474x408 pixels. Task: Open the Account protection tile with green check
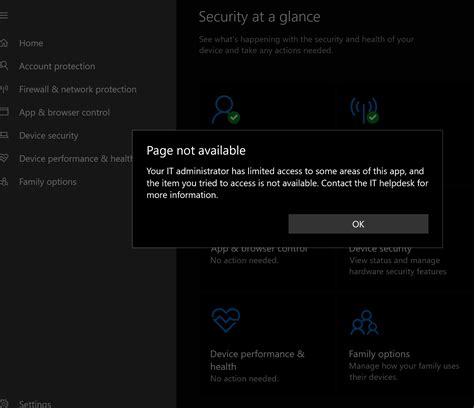point(226,110)
